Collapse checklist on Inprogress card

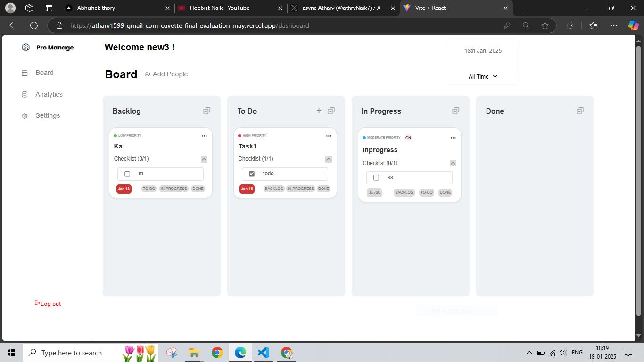pos(453,163)
